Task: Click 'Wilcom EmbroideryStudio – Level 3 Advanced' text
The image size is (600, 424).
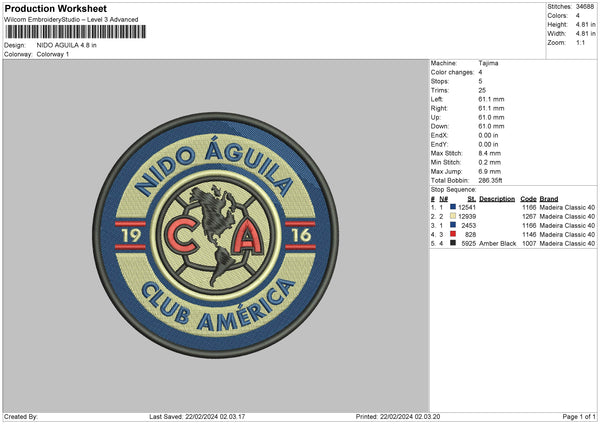Action: [x=71, y=20]
